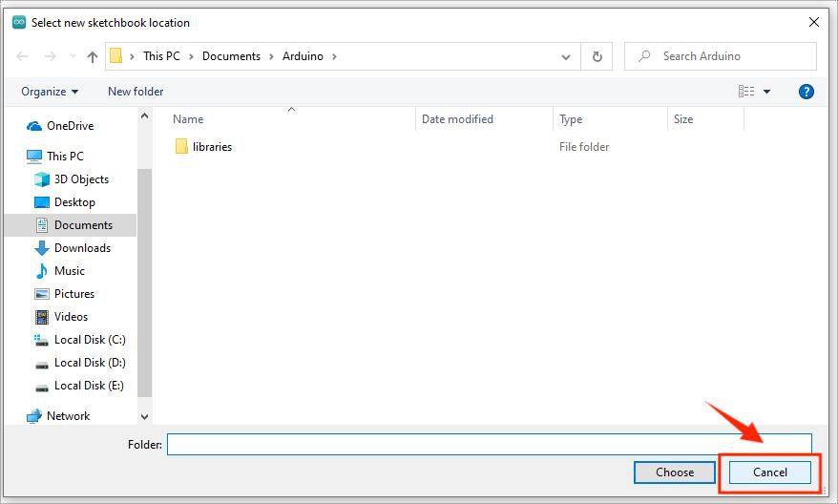Open Videos in the sidebar
Viewport: 838px width, 504px height.
coord(71,317)
